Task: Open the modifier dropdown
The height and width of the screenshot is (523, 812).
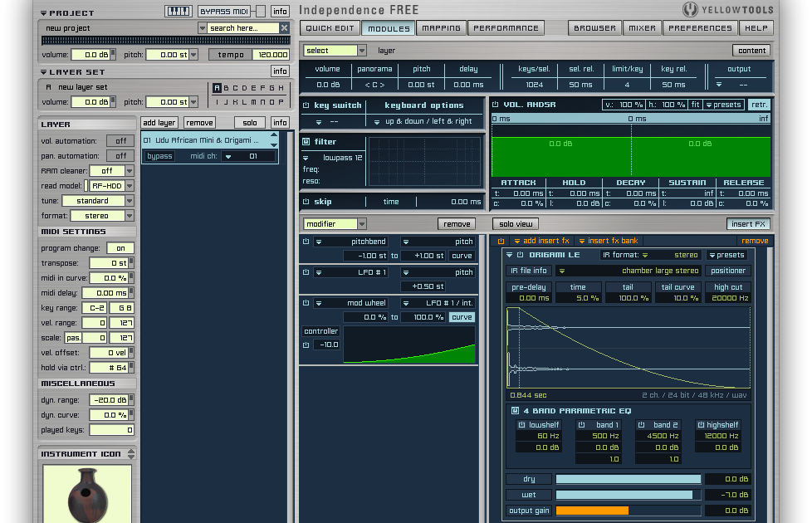Action: 335,223
